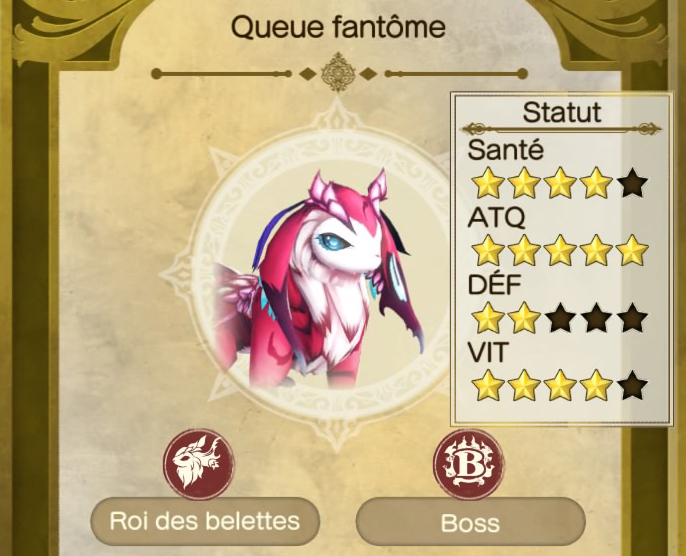Click the ornate divider medallion under title

338,73
